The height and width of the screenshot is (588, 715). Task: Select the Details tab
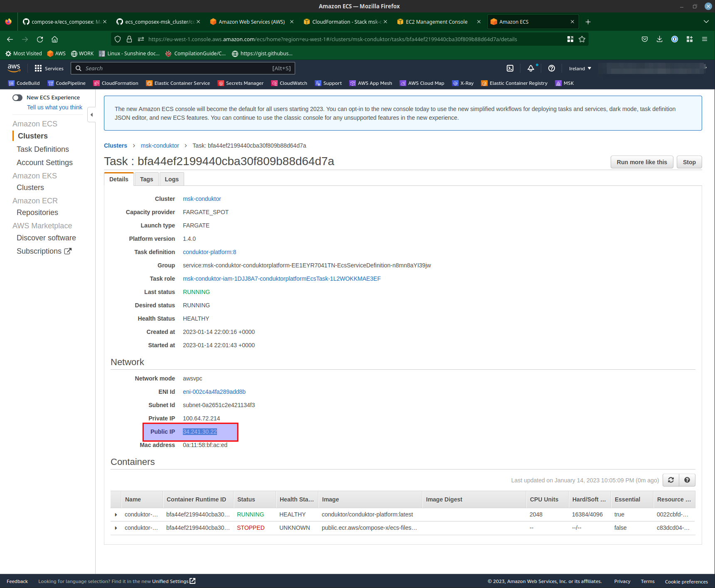(x=119, y=179)
